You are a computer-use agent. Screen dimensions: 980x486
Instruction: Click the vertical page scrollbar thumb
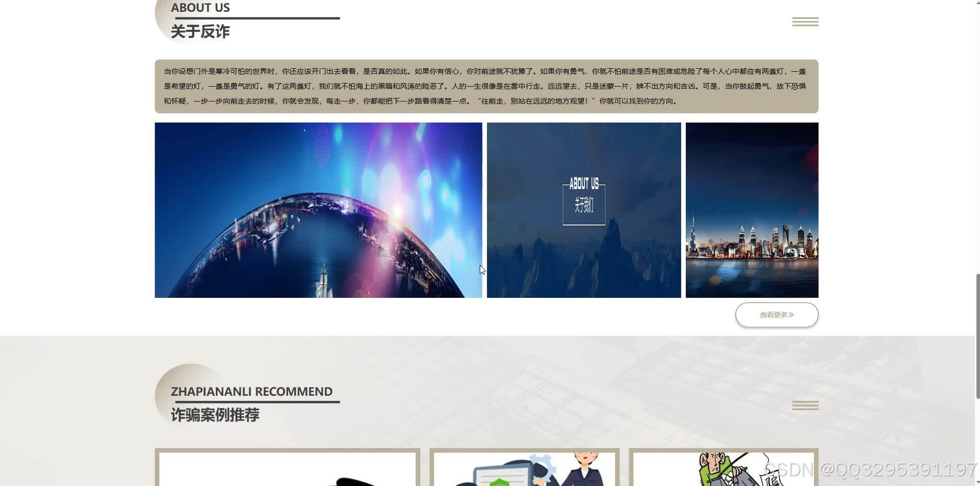[x=977, y=336]
